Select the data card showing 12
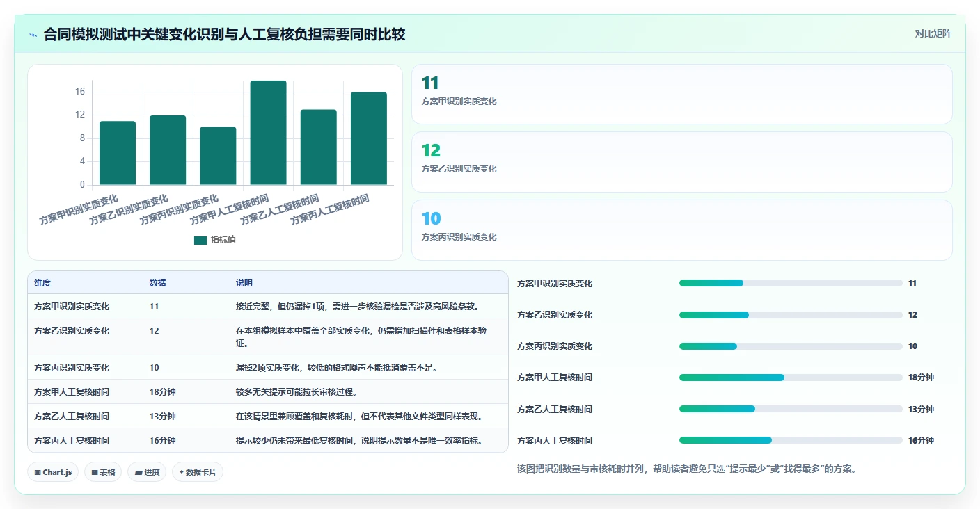This screenshot has width=980, height=509. click(x=681, y=162)
